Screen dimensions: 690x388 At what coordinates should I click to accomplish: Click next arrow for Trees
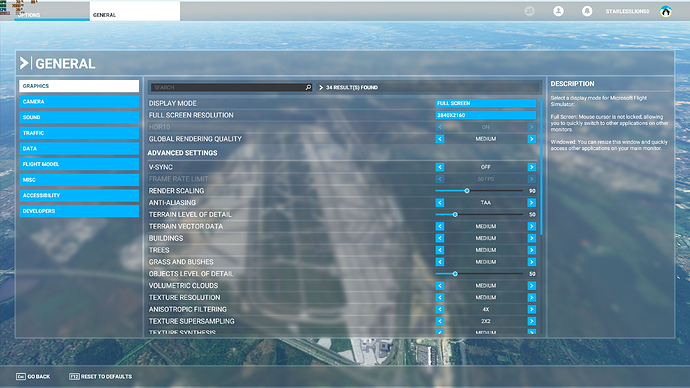tap(532, 250)
